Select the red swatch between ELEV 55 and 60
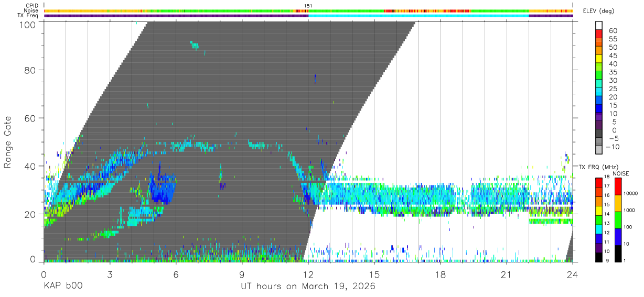Image resolution: width=644 pixels, height=297 pixels. point(600,34)
